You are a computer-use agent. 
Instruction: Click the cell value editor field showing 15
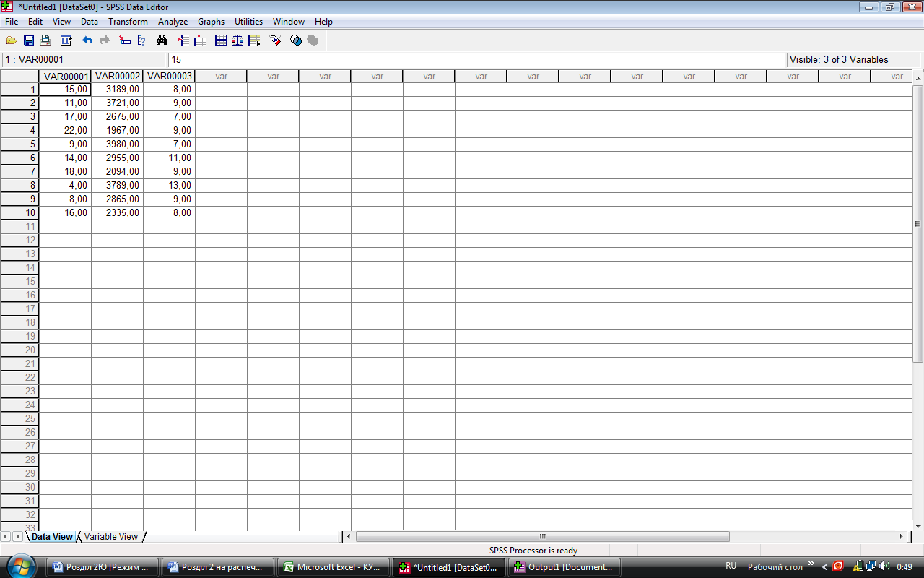coord(476,60)
